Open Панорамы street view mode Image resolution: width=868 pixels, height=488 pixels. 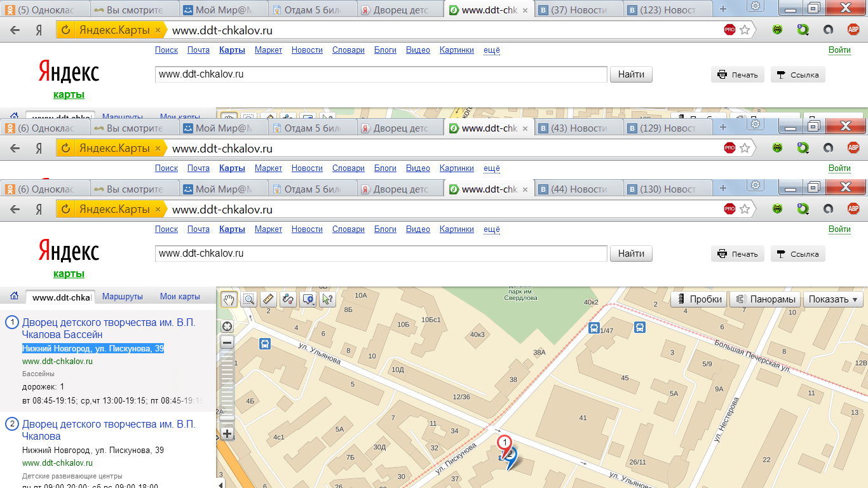pyautogui.click(x=765, y=299)
